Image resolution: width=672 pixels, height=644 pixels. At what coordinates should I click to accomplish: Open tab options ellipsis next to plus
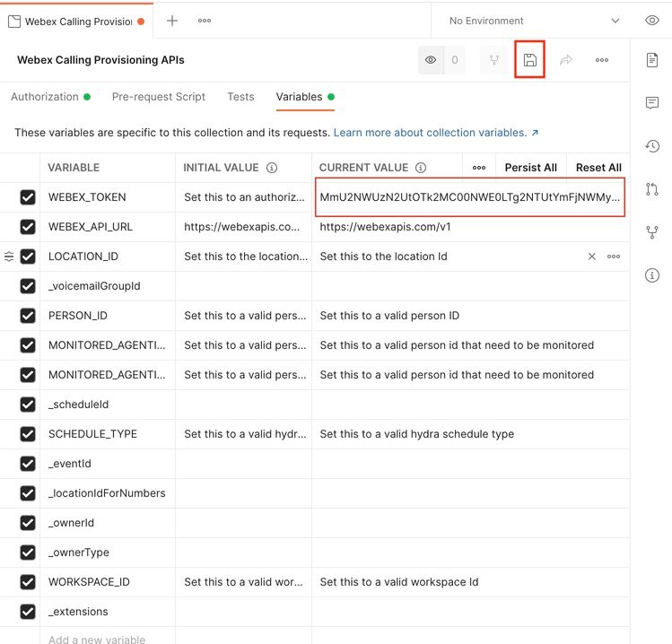205,21
